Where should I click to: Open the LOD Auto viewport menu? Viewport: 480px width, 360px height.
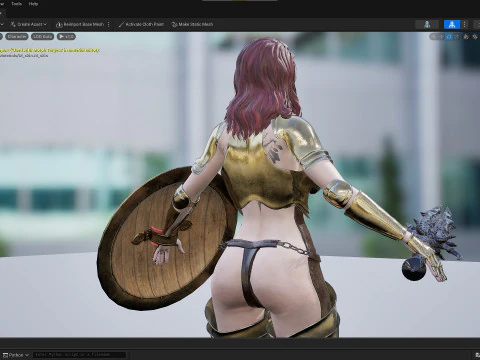pos(43,37)
